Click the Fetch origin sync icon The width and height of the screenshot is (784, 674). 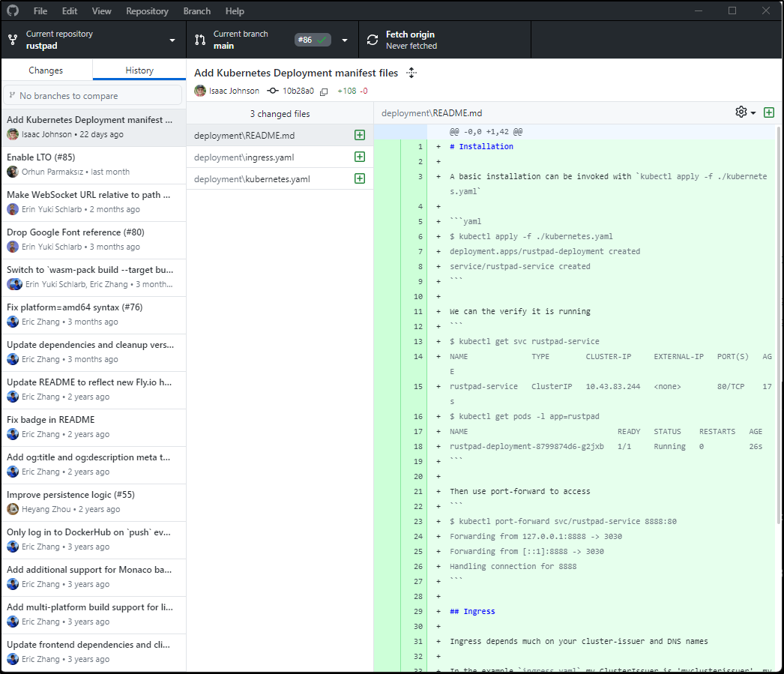point(373,40)
